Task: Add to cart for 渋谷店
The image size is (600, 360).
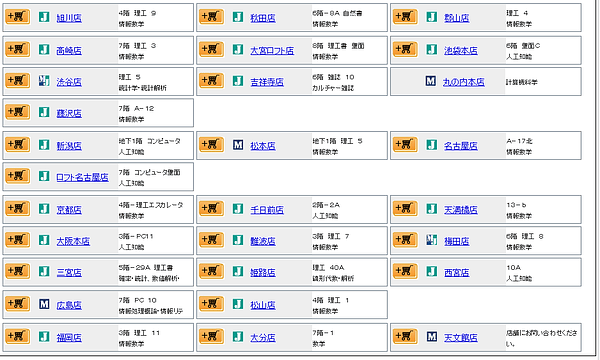Action: coord(18,81)
